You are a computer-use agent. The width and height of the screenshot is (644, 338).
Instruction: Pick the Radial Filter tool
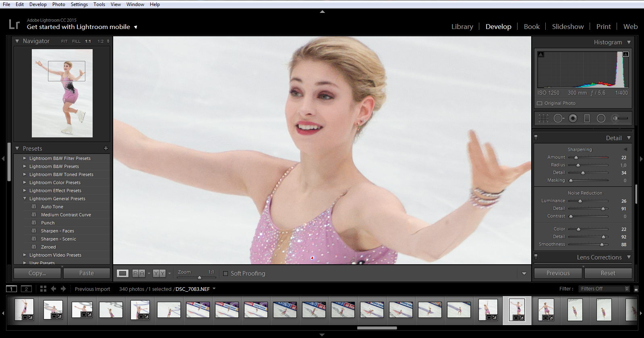pyautogui.click(x=601, y=118)
